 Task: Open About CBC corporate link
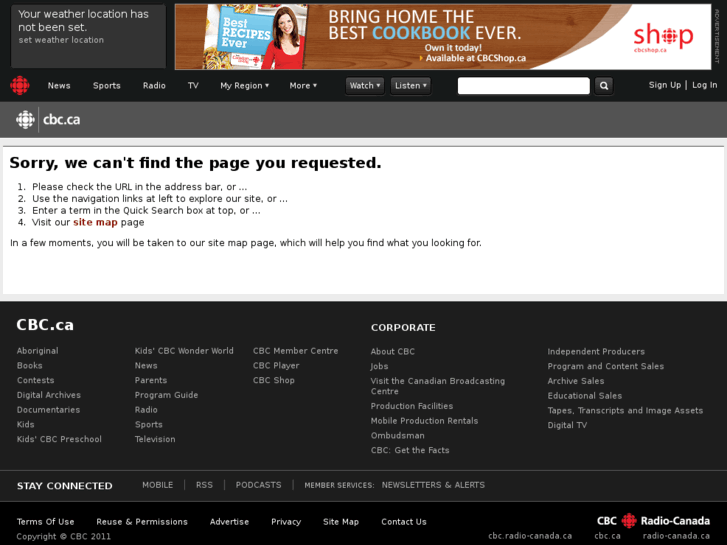click(393, 352)
